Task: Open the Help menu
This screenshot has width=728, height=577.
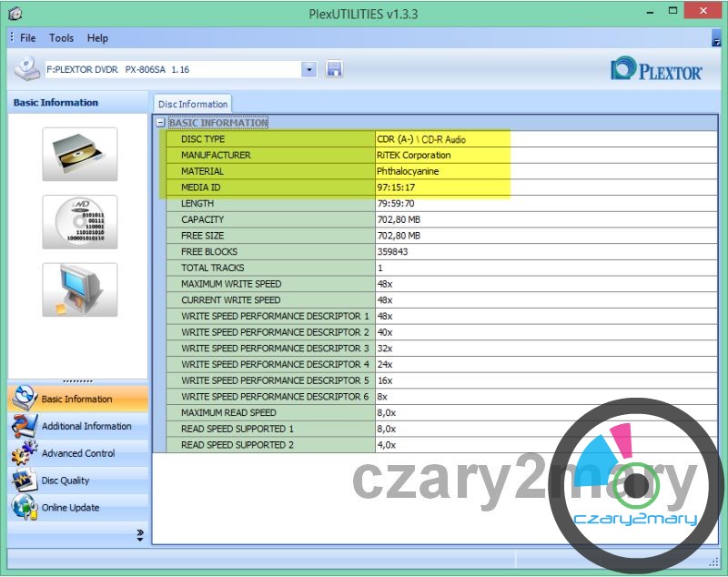Action: pyautogui.click(x=97, y=38)
